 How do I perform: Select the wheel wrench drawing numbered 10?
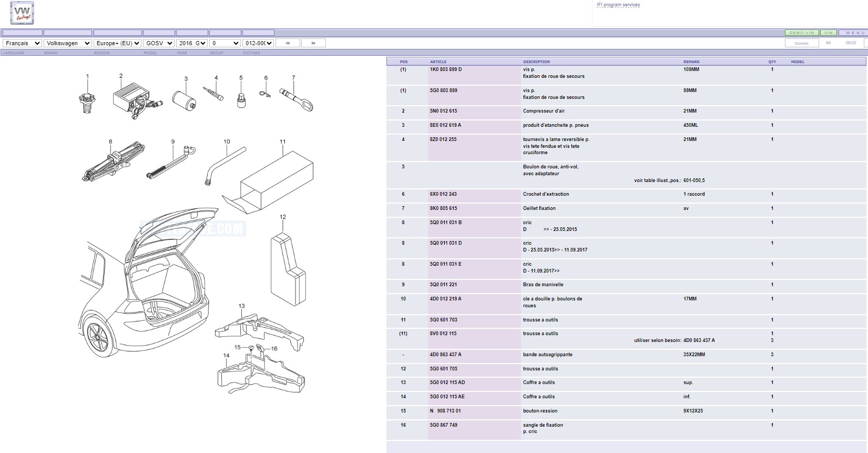coord(224,166)
